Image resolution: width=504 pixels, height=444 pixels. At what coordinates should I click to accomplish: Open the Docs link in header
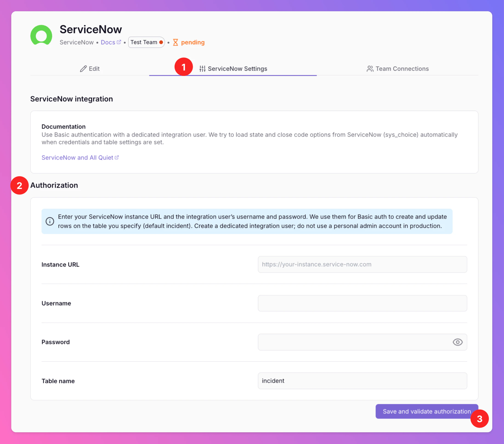click(x=108, y=42)
